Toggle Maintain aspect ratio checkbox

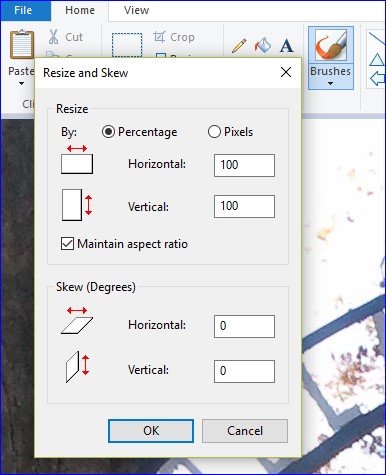coord(67,244)
